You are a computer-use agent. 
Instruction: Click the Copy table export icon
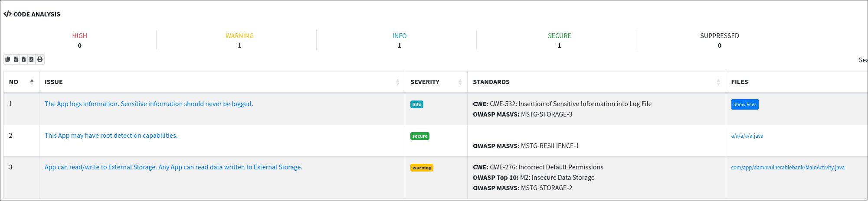(x=8, y=59)
